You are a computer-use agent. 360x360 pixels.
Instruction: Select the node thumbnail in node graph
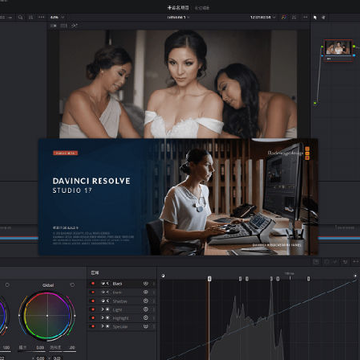[x=339, y=51]
